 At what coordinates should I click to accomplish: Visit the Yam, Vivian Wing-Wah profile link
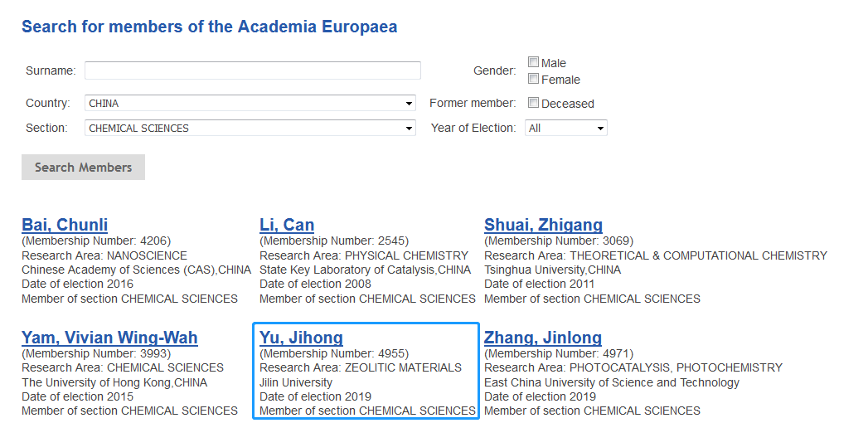pyautogui.click(x=109, y=338)
